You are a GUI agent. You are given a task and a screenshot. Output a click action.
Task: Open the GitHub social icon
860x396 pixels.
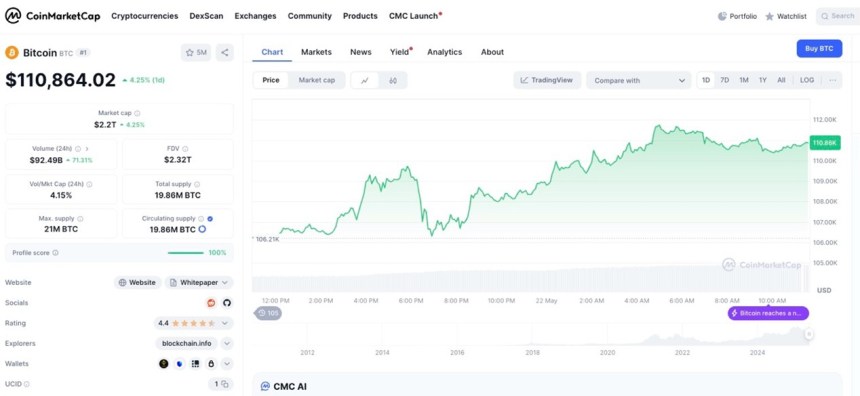[227, 303]
